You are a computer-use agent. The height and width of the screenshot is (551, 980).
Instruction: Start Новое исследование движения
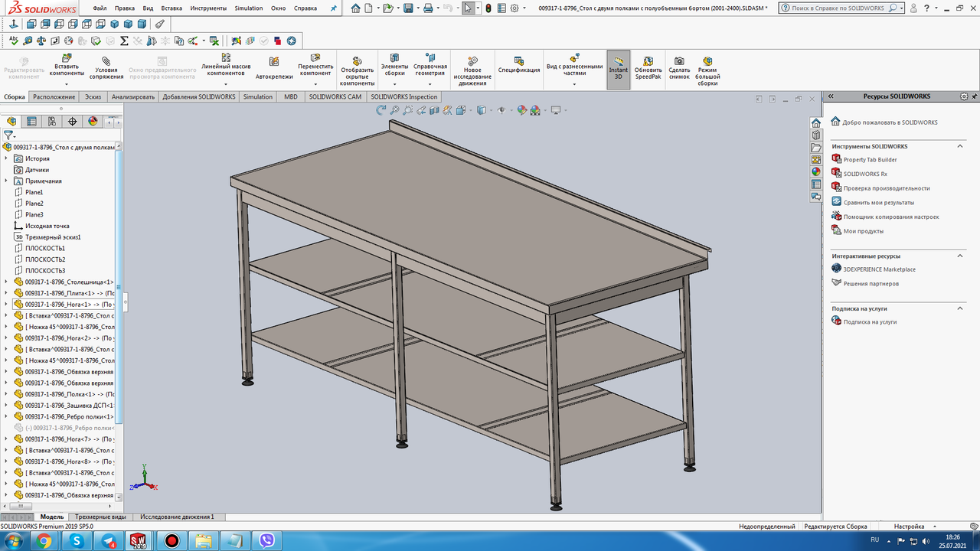472,70
